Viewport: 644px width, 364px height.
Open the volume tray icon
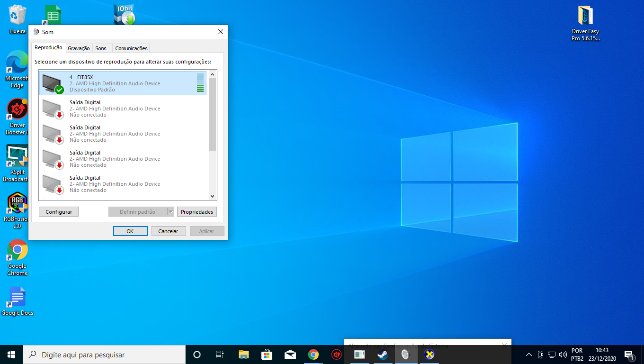coord(563,355)
